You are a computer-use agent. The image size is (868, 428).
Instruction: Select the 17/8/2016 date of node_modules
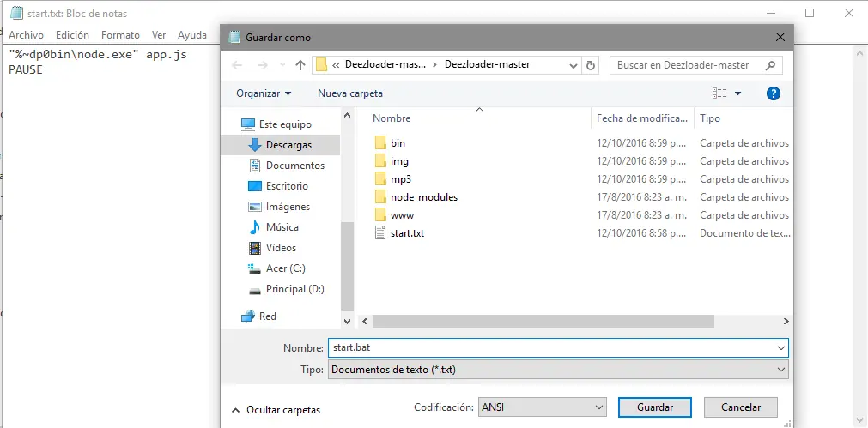coord(641,197)
